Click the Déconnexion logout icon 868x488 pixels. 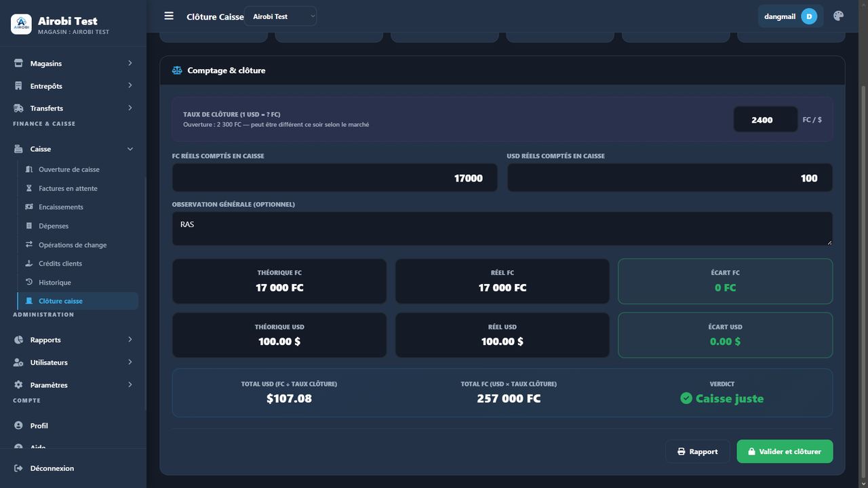[18, 468]
